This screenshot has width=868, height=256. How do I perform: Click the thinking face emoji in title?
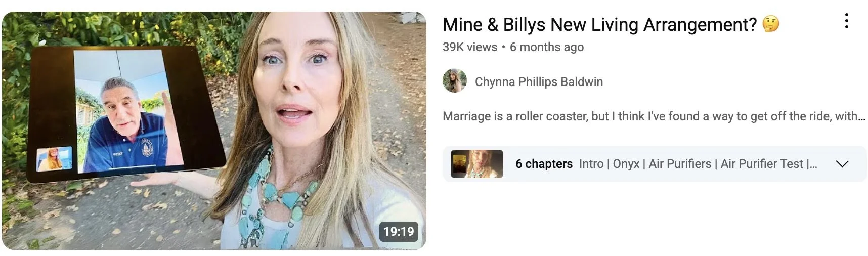click(771, 24)
